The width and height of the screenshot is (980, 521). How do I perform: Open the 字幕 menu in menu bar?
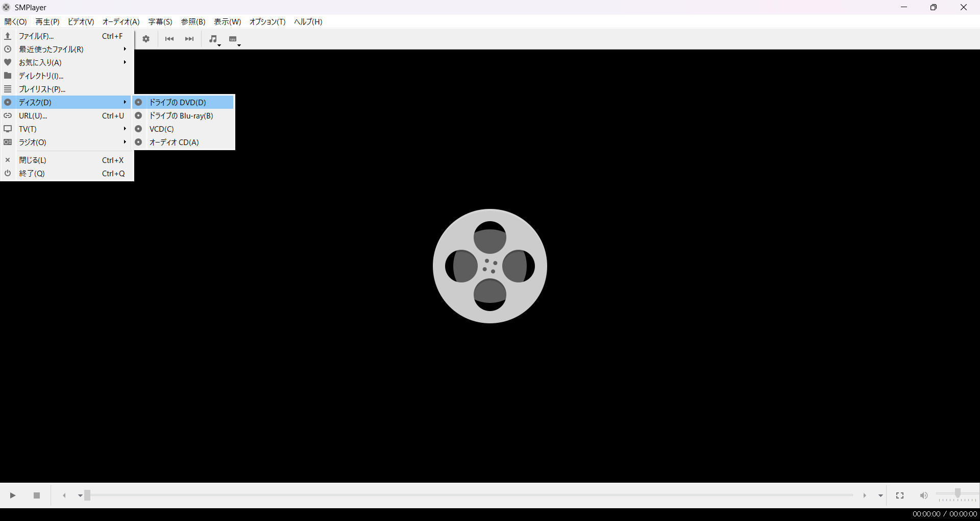coord(160,22)
